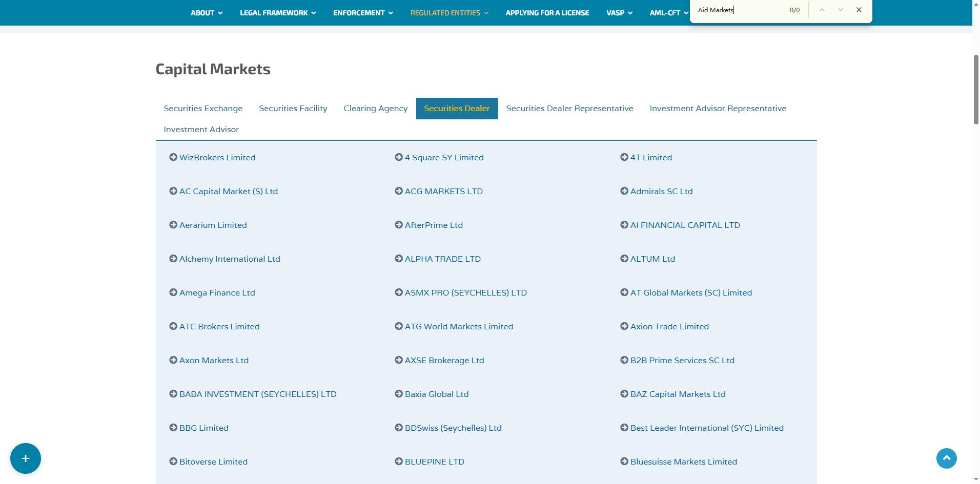Click the scroll-to-top arrow button
Viewport: 980px width, 484px height.
(946, 458)
